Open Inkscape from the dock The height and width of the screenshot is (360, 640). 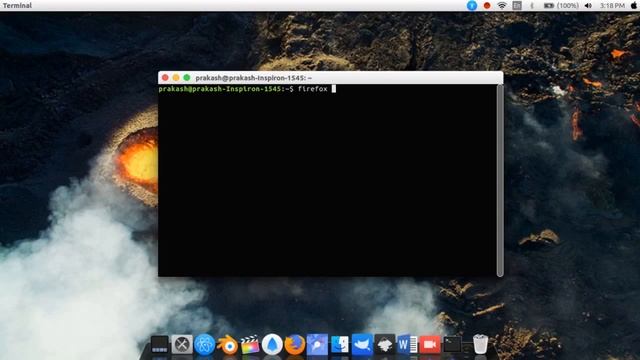[x=384, y=345]
